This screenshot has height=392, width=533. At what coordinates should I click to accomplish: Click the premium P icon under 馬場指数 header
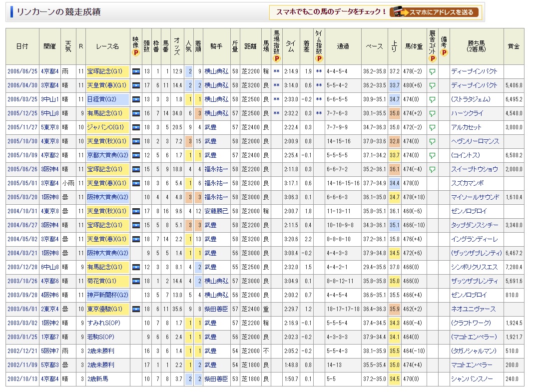[277, 59]
